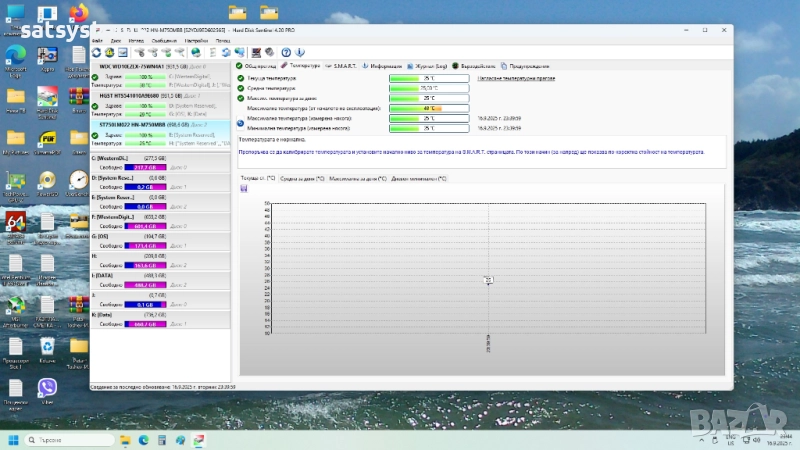Screen dimensions: 800x450
Task: Click the globe icon in toolbar
Action: tap(196, 52)
